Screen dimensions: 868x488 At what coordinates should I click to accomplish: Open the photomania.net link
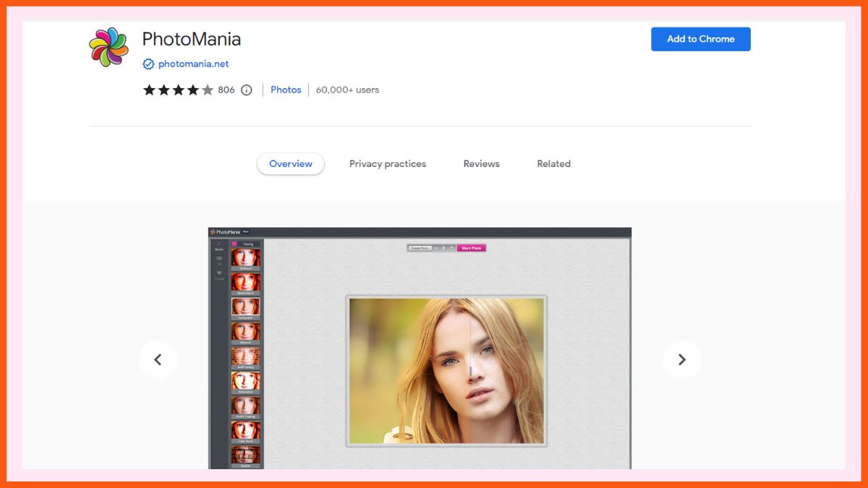191,64
